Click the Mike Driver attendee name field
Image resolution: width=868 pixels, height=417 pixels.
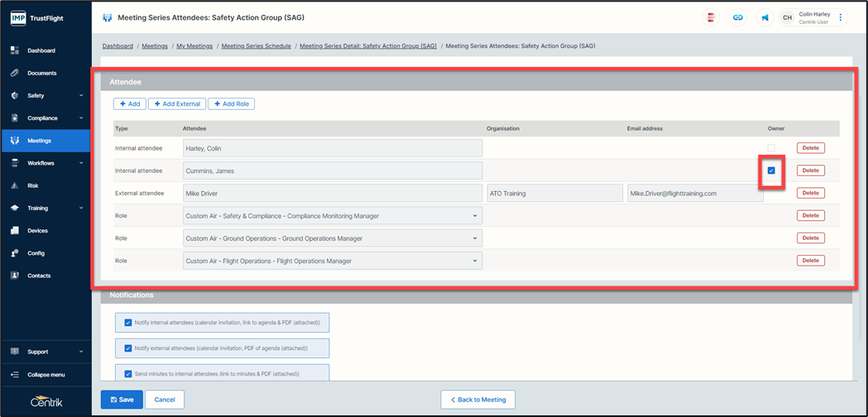point(333,194)
